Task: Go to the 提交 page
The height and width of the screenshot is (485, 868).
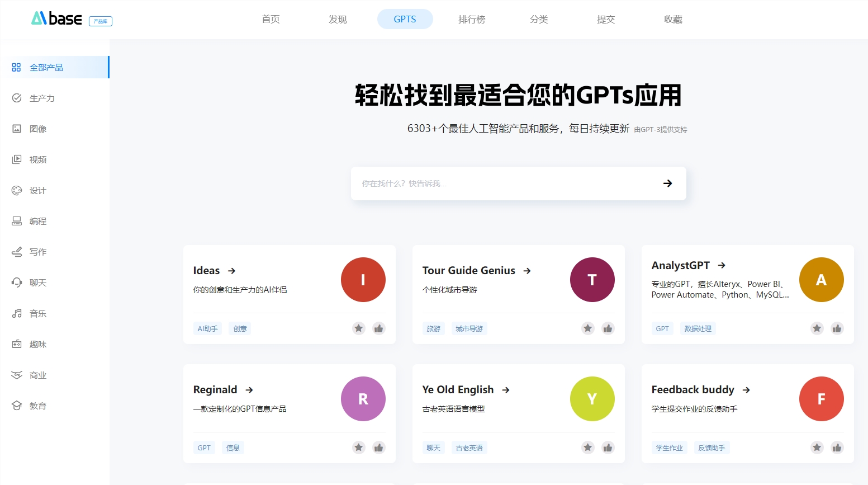Action: (606, 19)
